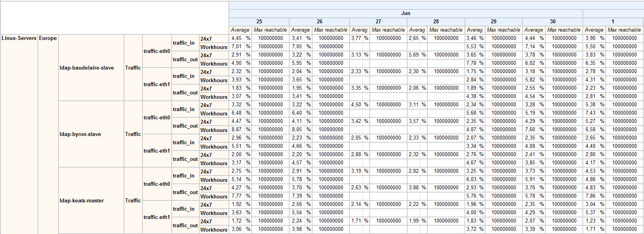Click the day 29 column header

coord(493,22)
